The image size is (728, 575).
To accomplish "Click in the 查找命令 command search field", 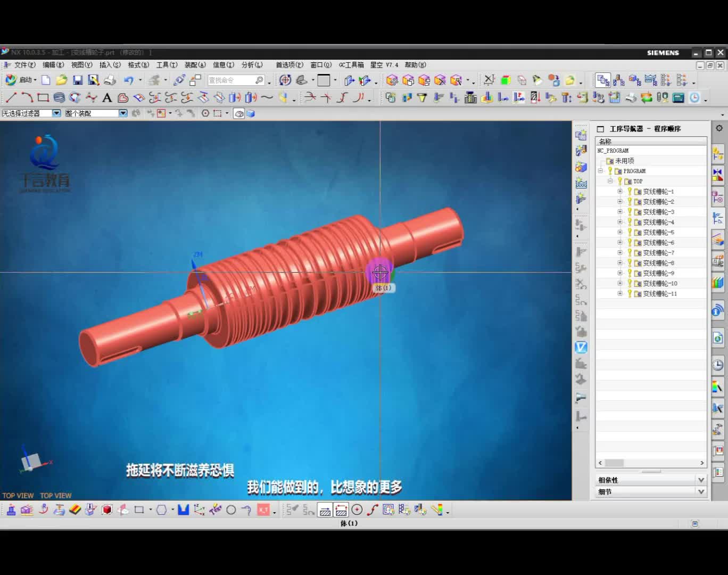I will coord(237,80).
